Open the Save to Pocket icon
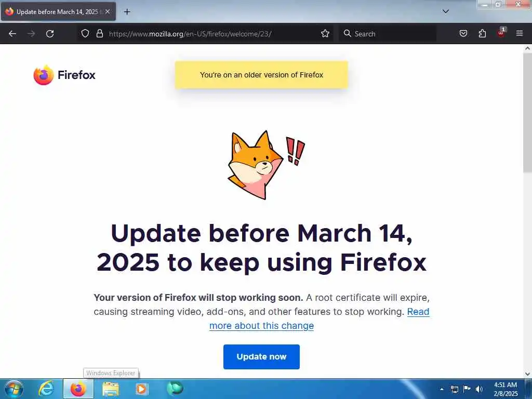This screenshot has height=399, width=532. (463, 33)
